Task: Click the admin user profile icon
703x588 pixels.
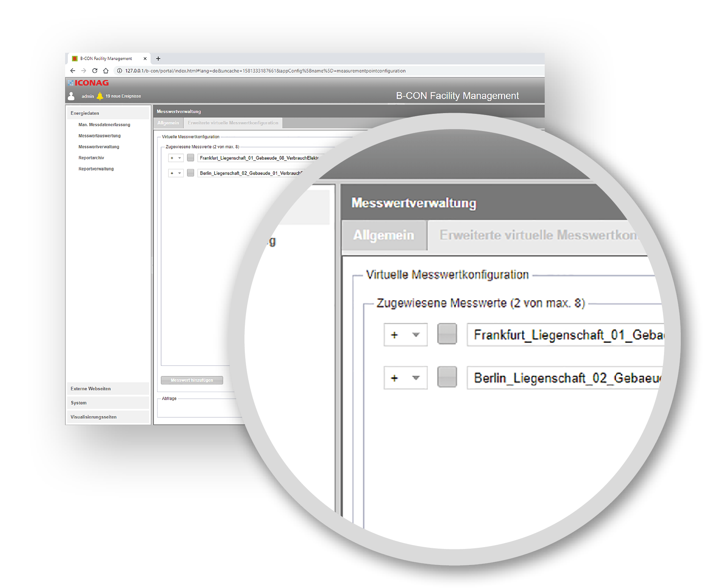Action: pyautogui.click(x=71, y=96)
